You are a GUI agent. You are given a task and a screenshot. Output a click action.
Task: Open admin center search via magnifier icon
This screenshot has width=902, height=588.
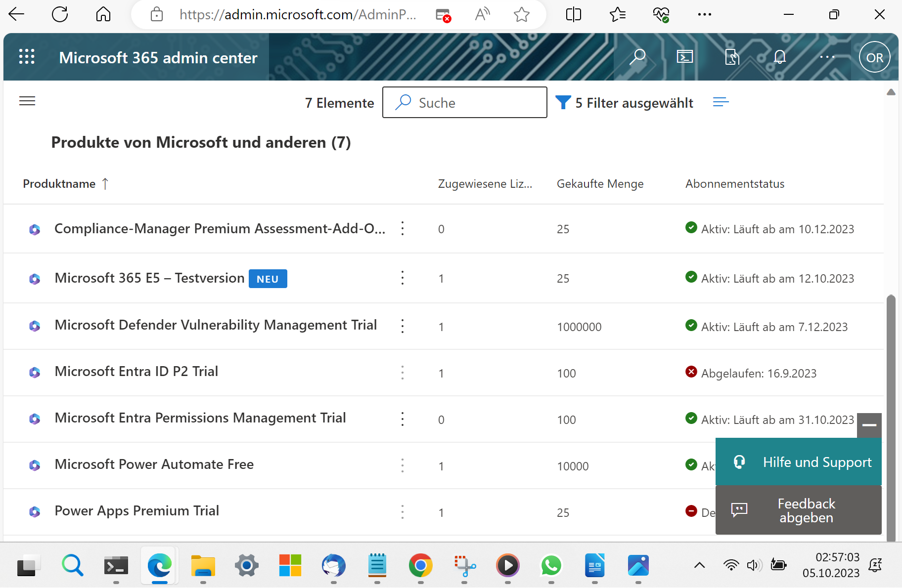pos(638,57)
